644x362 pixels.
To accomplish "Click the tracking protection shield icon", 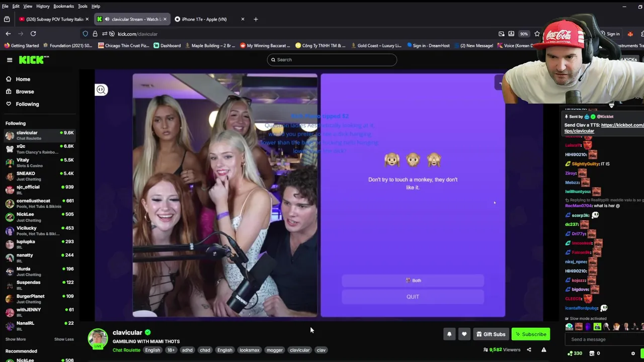I will point(86,34).
